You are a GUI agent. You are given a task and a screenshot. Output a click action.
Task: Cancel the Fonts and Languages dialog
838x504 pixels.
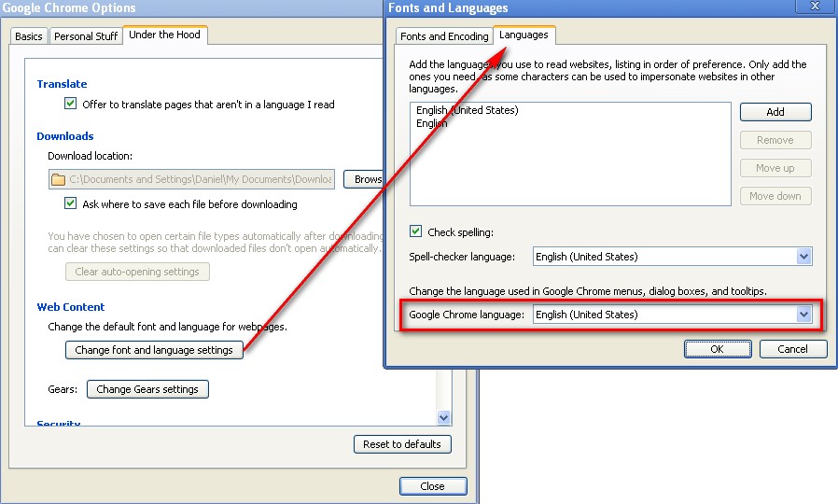click(x=792, y=349)
